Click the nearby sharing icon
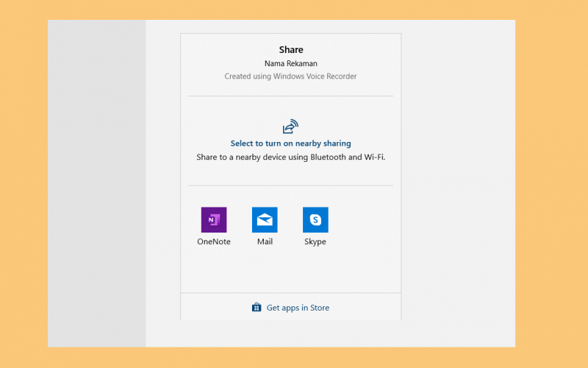 [290, 127]
